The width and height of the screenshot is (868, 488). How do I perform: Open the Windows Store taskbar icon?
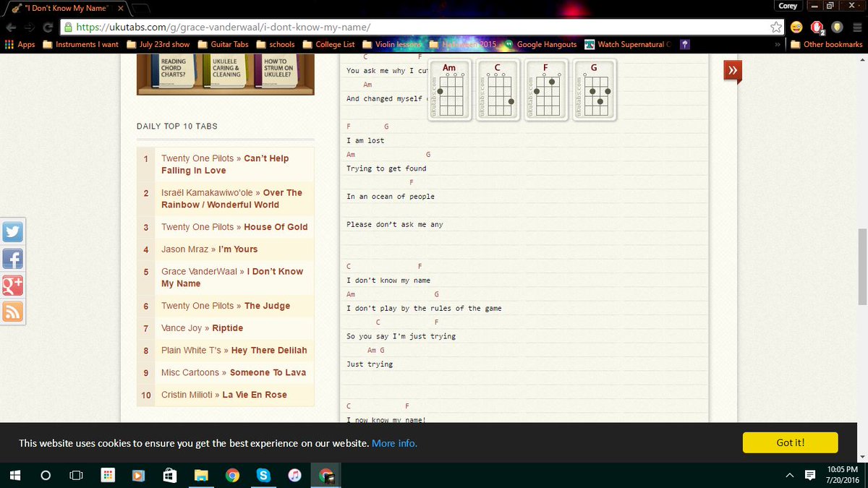click(x=169, y=475)
